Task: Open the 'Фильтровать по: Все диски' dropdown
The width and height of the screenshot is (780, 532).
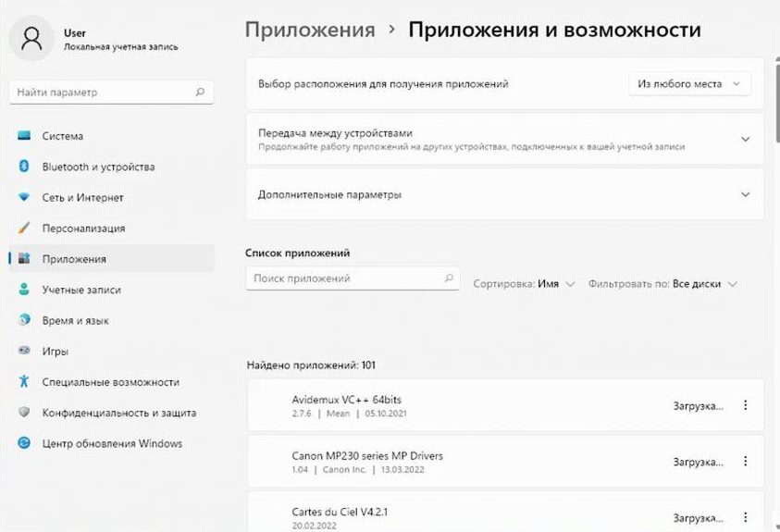Action: point(662,284)
